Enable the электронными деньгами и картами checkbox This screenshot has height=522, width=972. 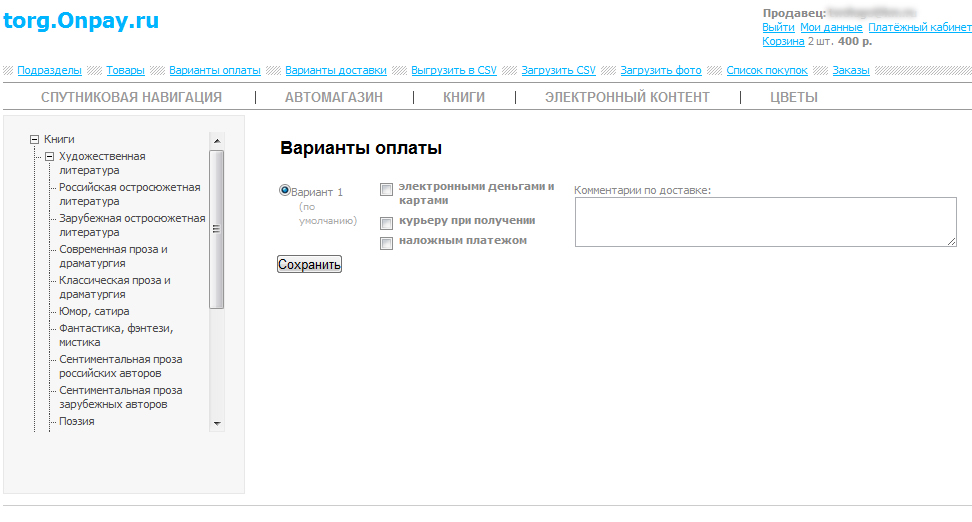386,190
